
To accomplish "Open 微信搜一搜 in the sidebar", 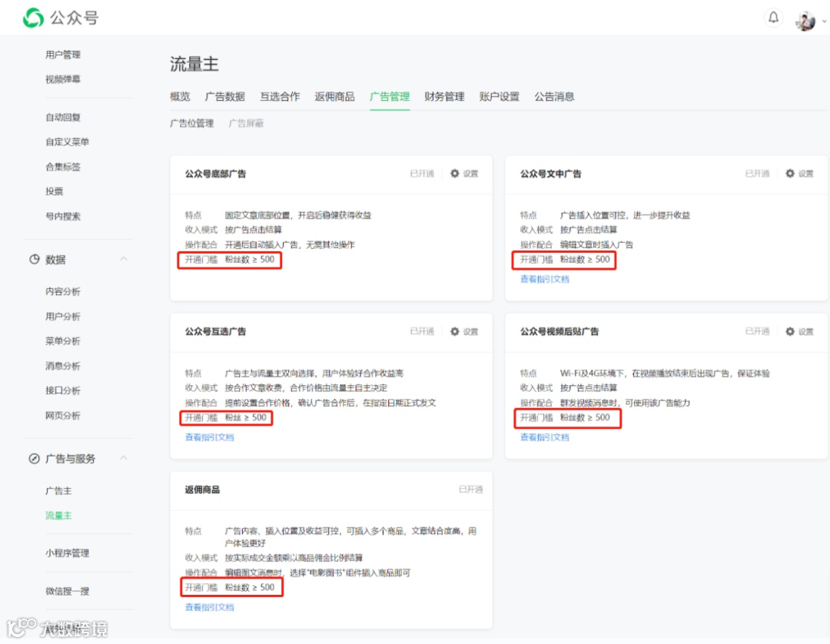I will point(67,591).
